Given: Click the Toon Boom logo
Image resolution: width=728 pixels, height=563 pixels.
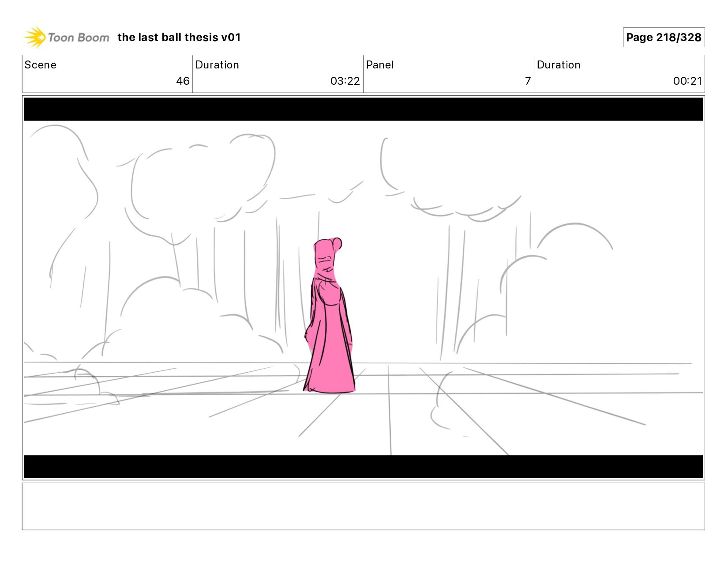Looking at the screenshot, I should [66, 37].
